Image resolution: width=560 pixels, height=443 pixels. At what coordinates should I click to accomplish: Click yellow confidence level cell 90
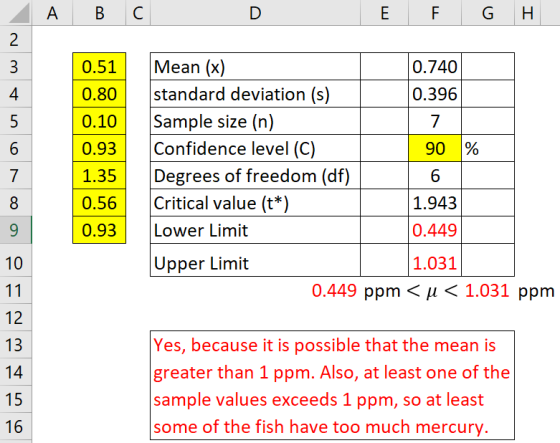435,148
